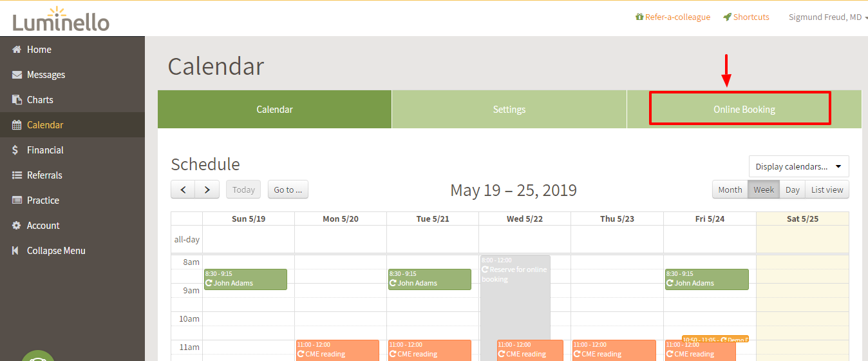Open the Home page label

pos(39,50)
